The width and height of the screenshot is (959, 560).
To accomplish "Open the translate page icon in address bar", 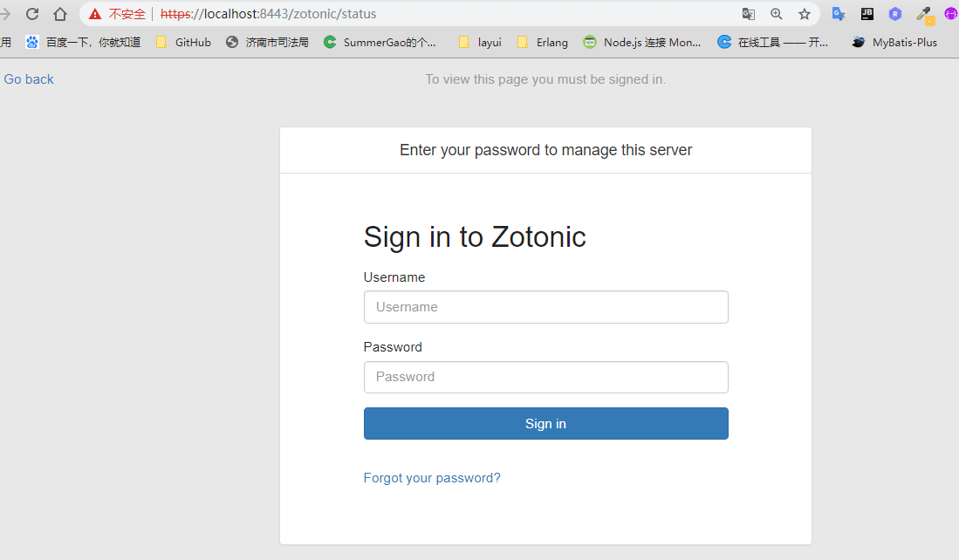I will click(749, 14).
